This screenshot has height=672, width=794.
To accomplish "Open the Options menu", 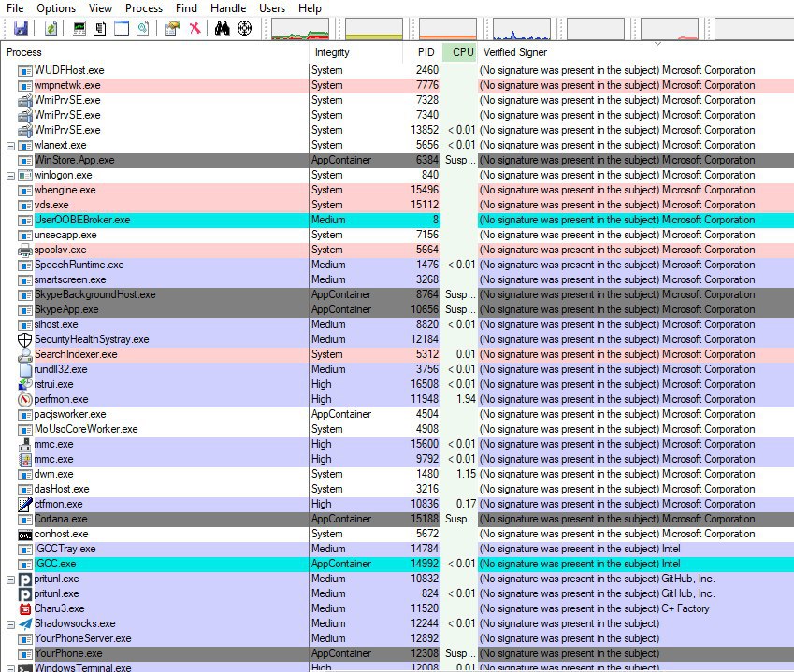I will click(56, 8).
